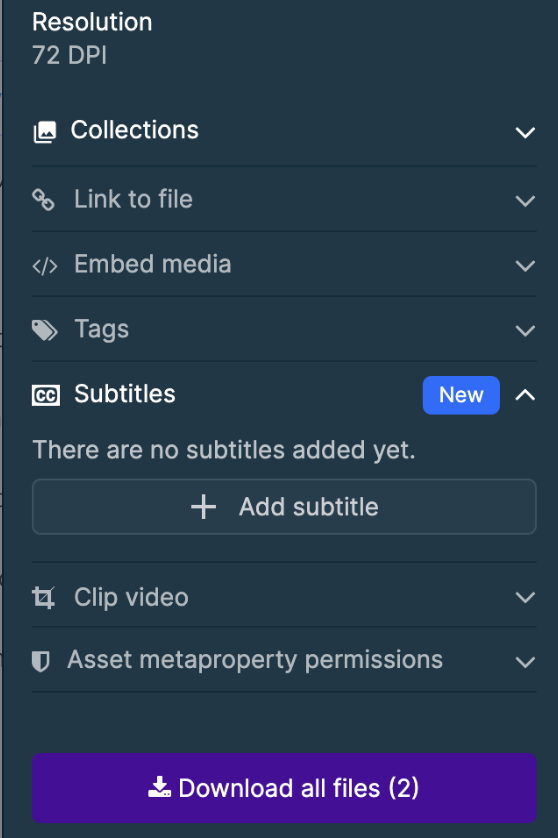Click the CC subtitles icon
558x838 pixels.
point(46,395)
